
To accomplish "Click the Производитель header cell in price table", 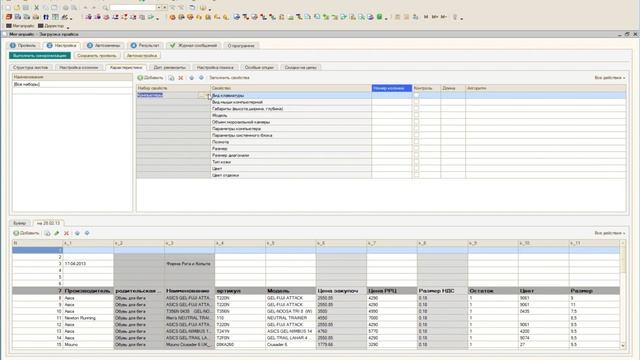I will pos(88,291).
